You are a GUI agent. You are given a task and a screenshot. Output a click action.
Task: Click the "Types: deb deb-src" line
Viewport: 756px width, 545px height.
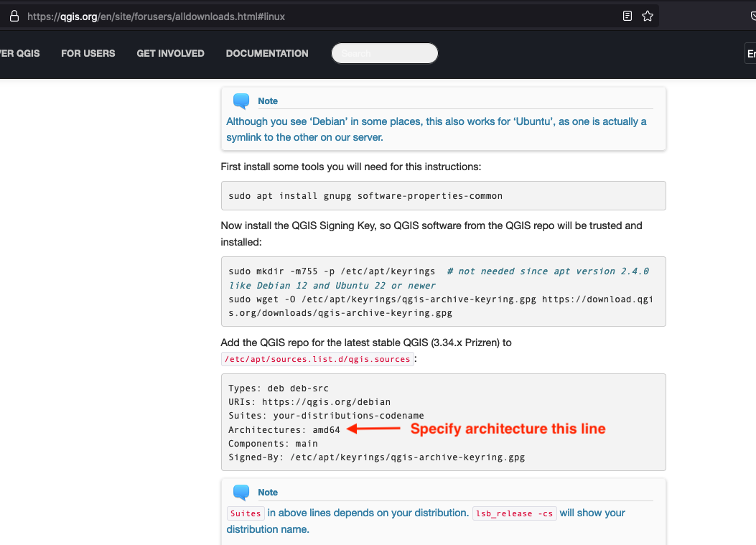point(279,388)
